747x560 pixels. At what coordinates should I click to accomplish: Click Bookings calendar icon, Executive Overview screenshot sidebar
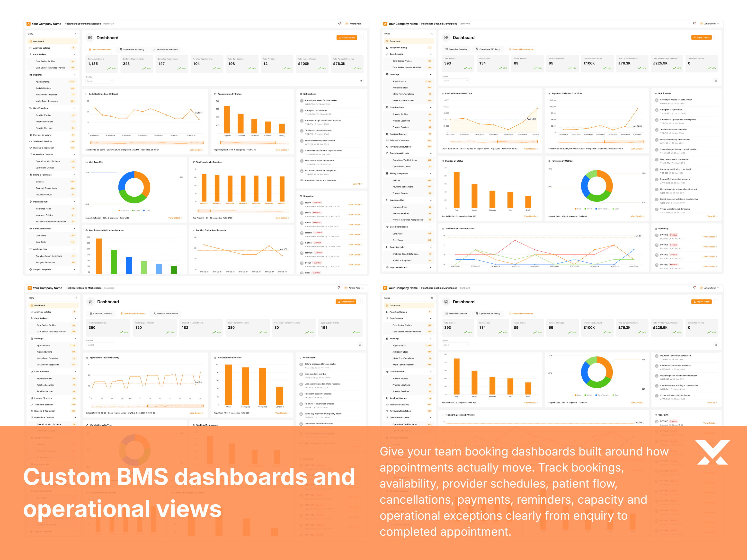31,75
